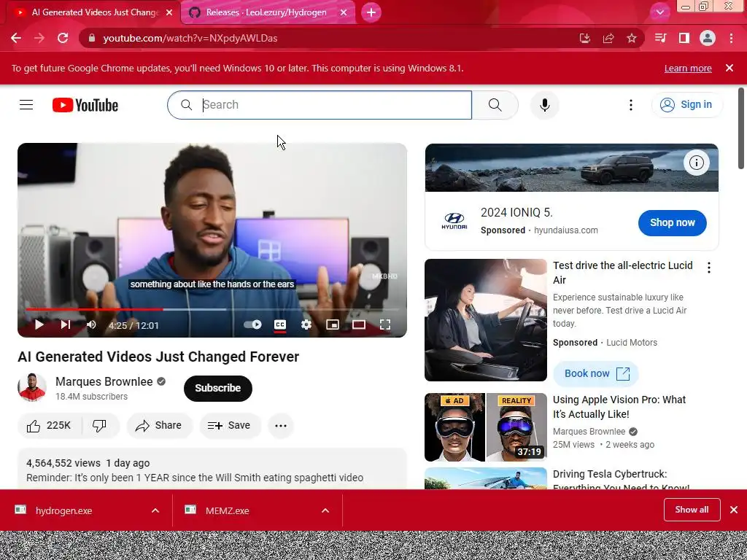This screenshot has width=747, height=560.
Task: Share this page via address bar icon
Action: (x=608, y=38)
